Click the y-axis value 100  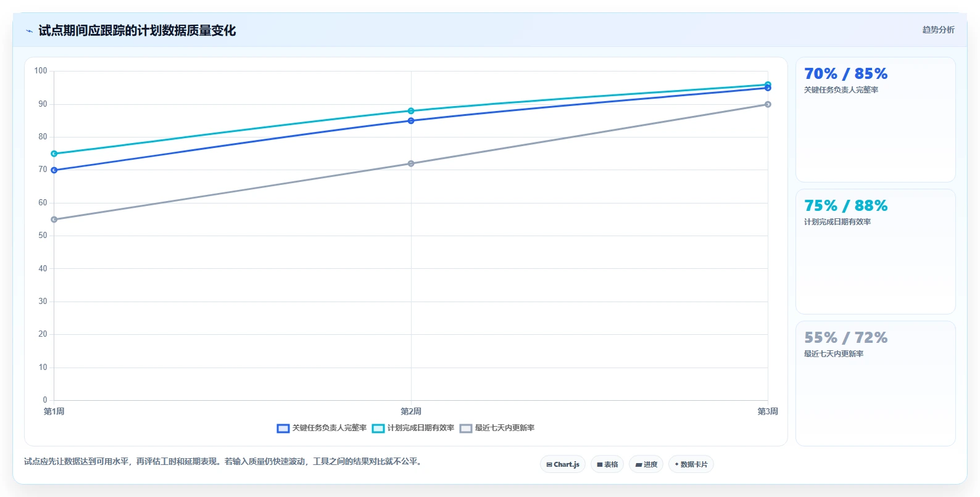click(41, 71)
